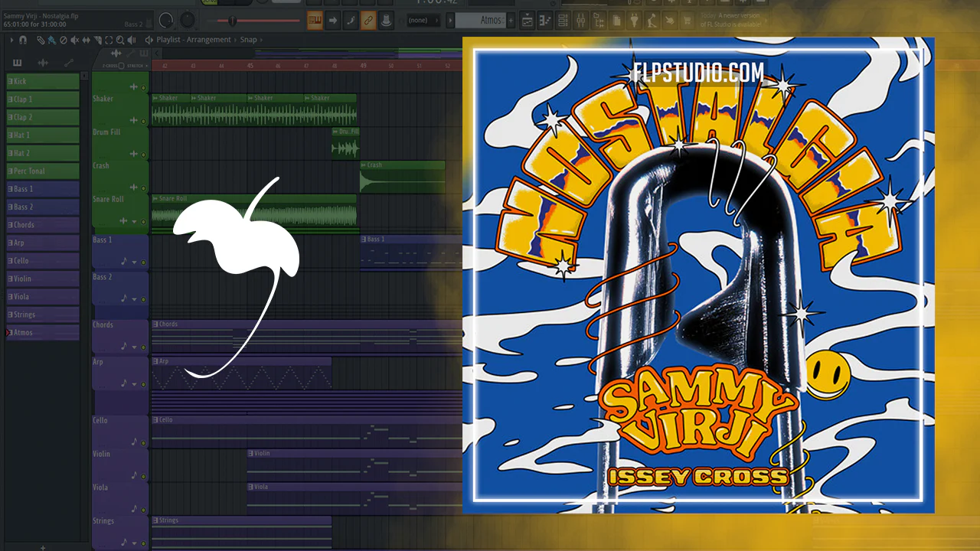Select the Paint brush tool in playlist toolbar
Image resolution: width=980 pixels, height=551 pixels.
pos(51,40)
